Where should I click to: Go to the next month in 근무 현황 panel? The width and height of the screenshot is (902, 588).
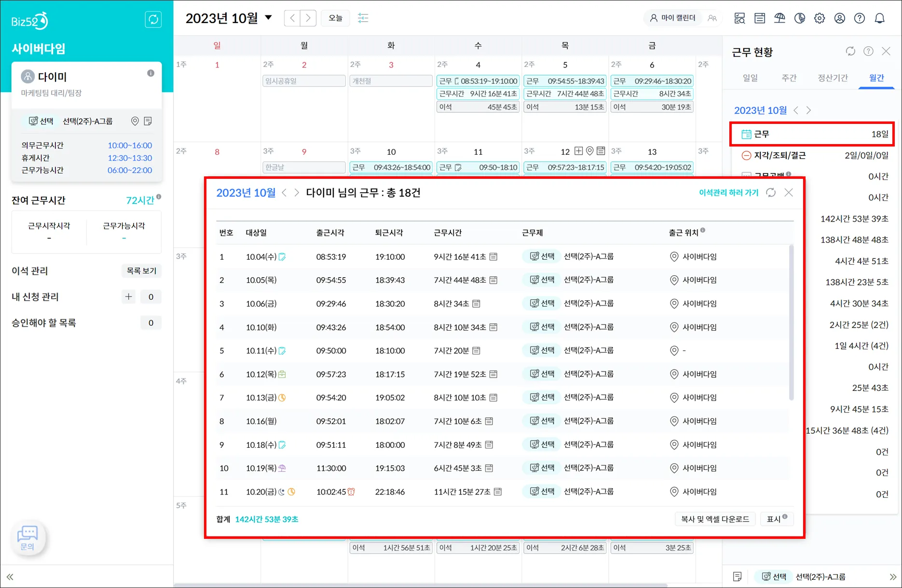tap(809, 110)
